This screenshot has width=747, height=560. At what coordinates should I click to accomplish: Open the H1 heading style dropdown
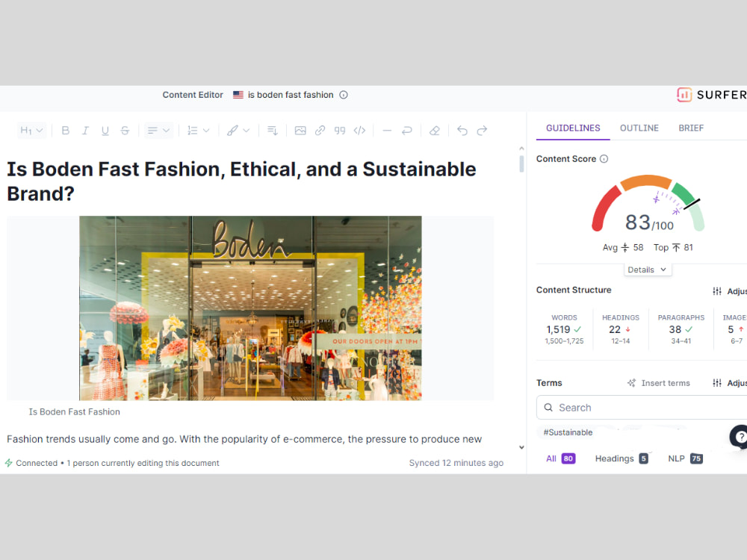coord(31,131)
